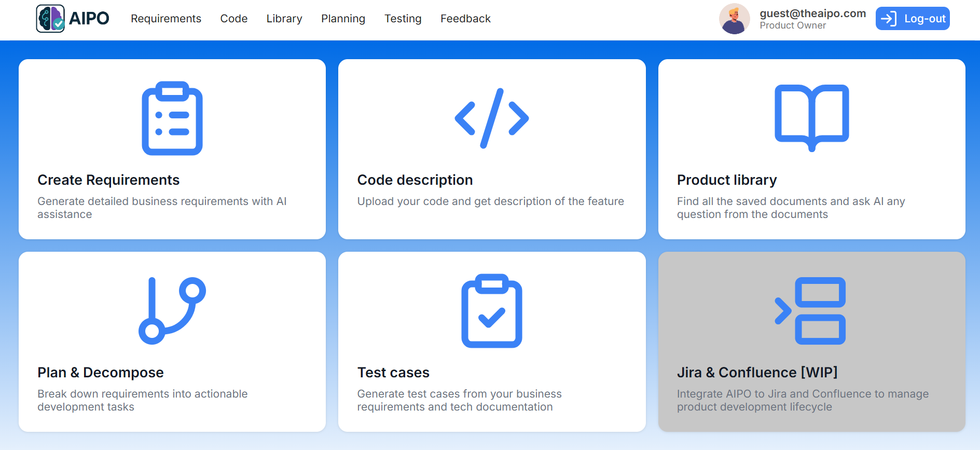Open the Create Requirements card title
The width and height of the screenshot is (980, 450).
pos(108,180)
